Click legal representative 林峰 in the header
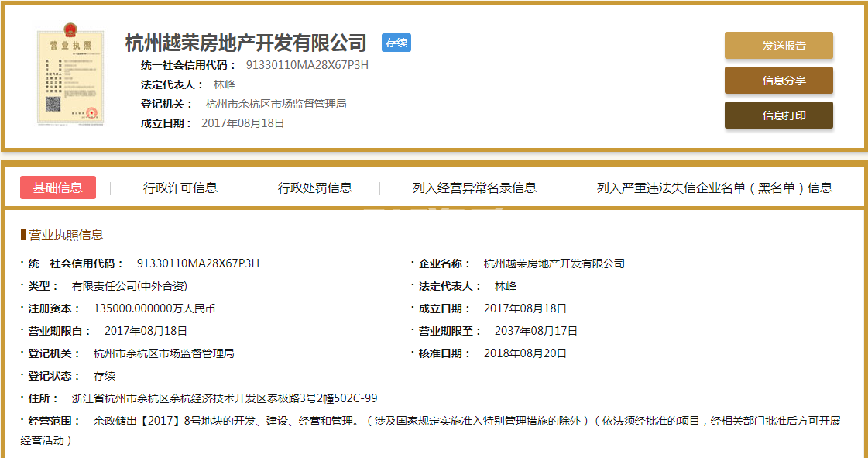Screen dimensions: 868x458 click(225, 84)
